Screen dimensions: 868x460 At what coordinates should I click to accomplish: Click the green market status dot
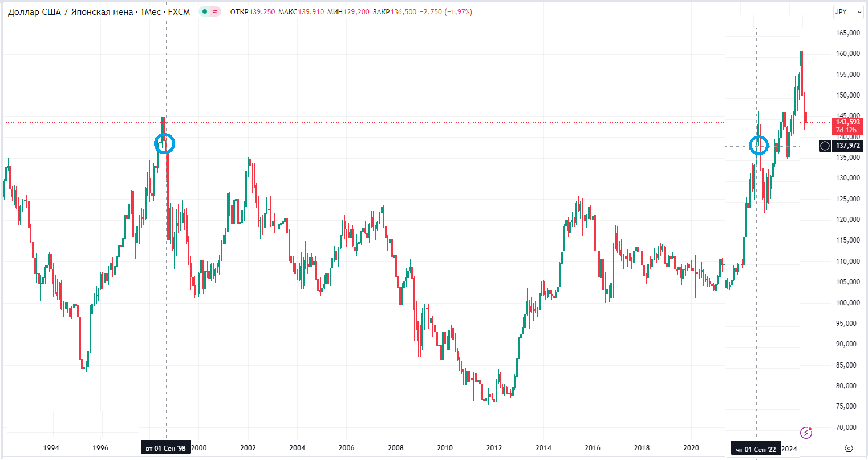205,12
